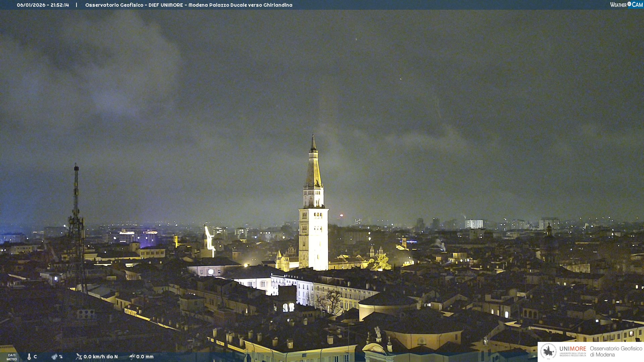Click the 0.0 mm rainfall reading
This screenshot has width=644, height=362.
(x=145, y=357)
